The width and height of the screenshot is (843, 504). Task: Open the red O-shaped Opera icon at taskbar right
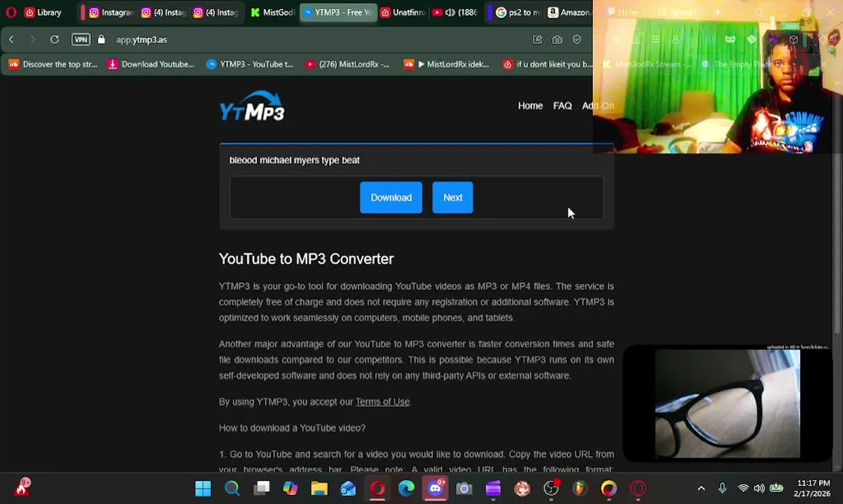(x=638, y=489)
